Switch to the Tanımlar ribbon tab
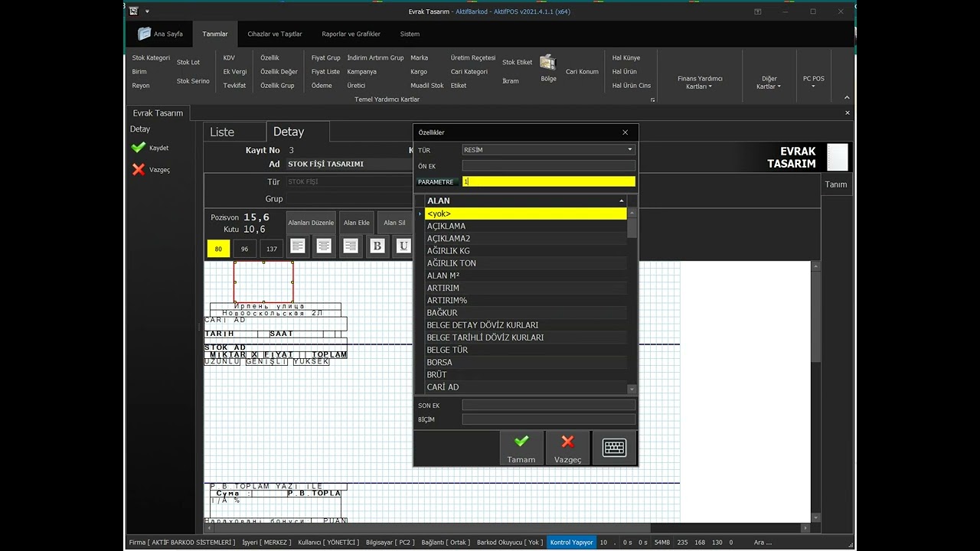Screen dimensions: 980x551 click(x=215, y=34)
